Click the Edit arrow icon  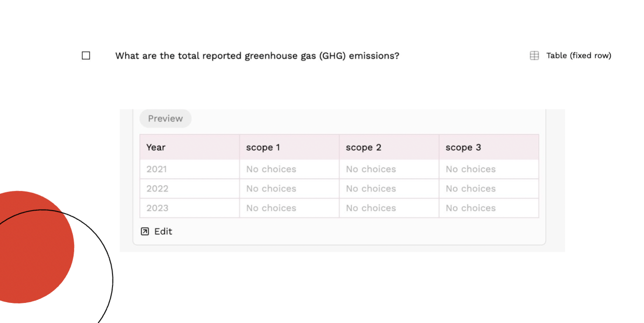145,232
